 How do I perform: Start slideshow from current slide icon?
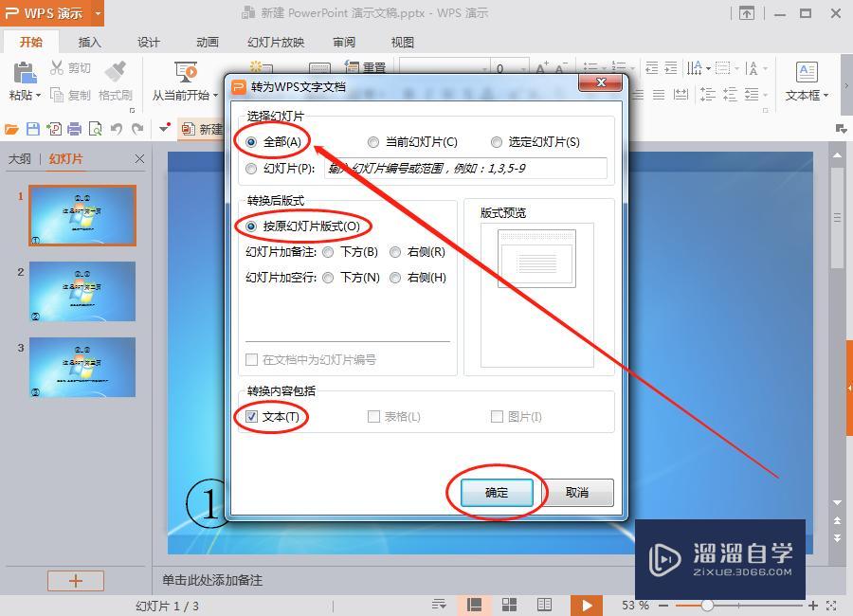coord(186,72)
